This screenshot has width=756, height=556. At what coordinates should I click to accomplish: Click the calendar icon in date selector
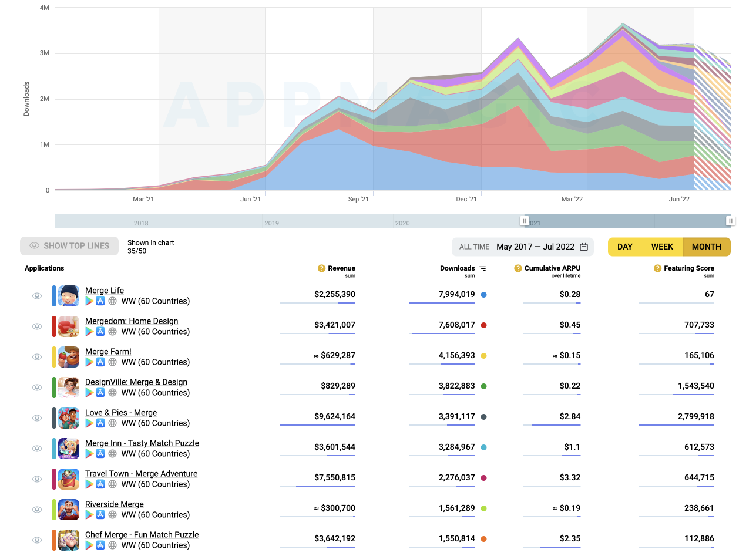click(584, 247)
